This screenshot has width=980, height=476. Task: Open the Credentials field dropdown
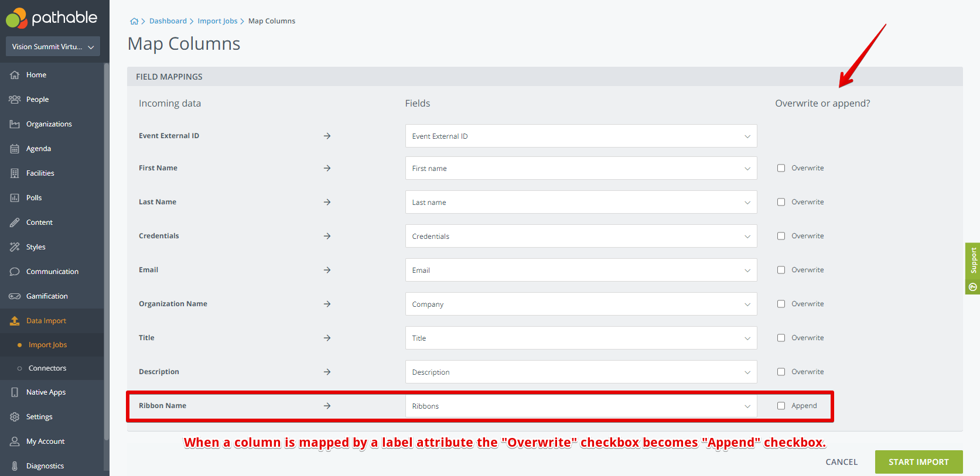tap(581, 236)
